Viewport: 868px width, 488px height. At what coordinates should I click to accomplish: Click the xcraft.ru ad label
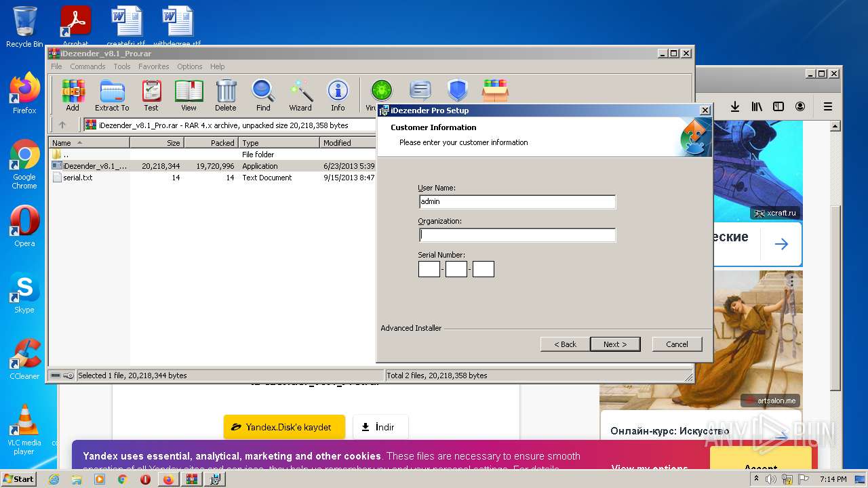[x=776, y=213]
